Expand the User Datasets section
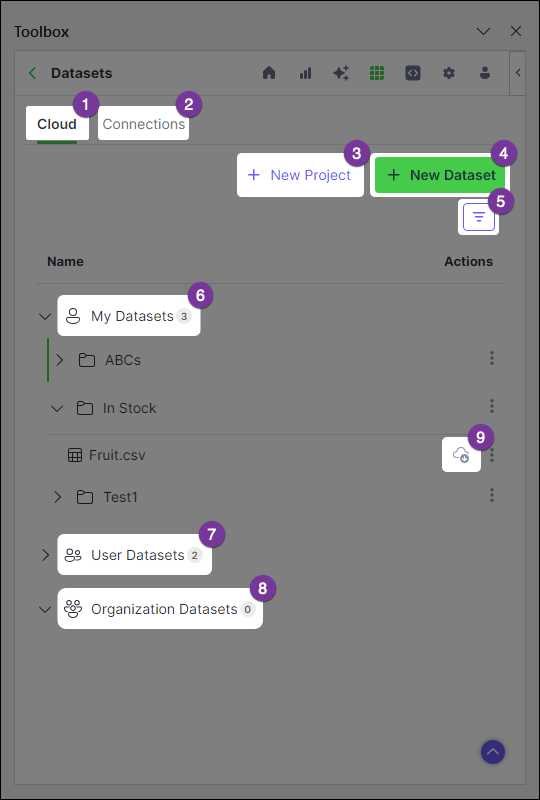The height and width of the screenshot is (800, 540). pos(45,555)
